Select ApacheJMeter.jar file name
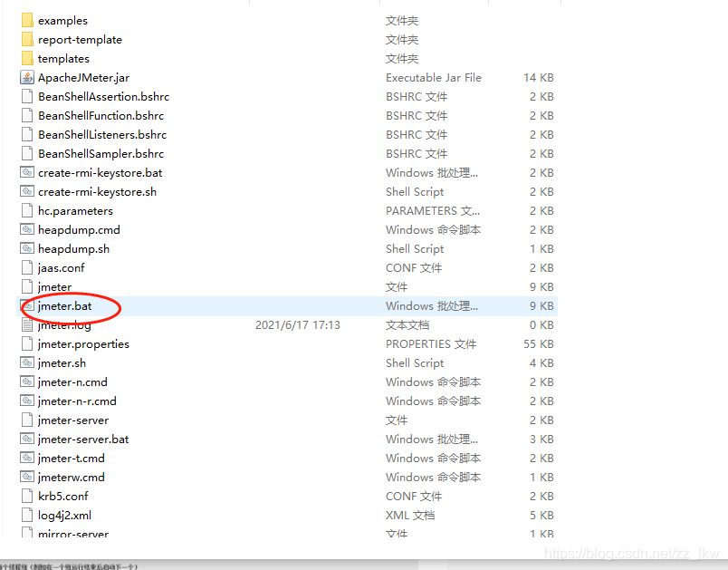 coord(83,78)
